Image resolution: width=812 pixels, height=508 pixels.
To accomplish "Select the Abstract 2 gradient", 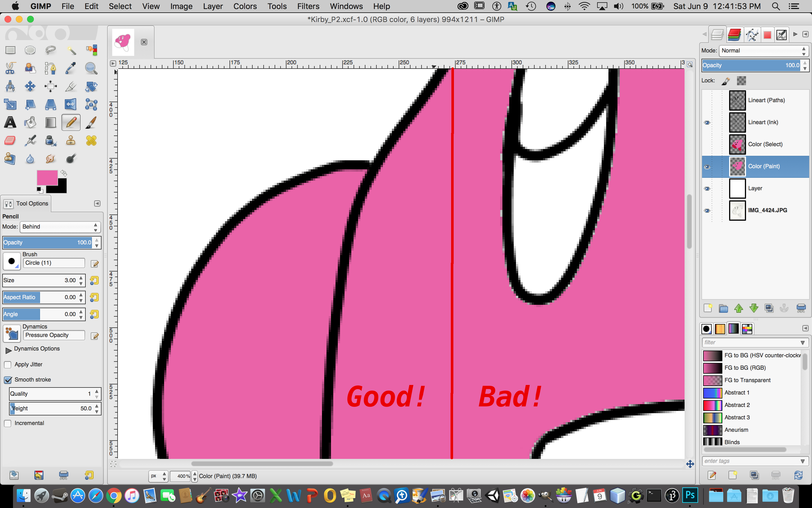I will click(x=752, y=405).
